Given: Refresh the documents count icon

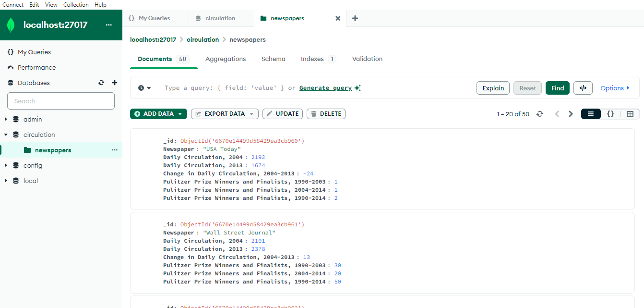Looking at the screenshot, I should [x=540, y=114].
